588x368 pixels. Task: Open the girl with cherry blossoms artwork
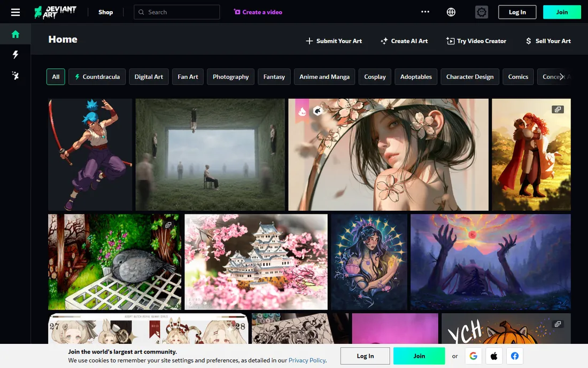coord(389,155)
